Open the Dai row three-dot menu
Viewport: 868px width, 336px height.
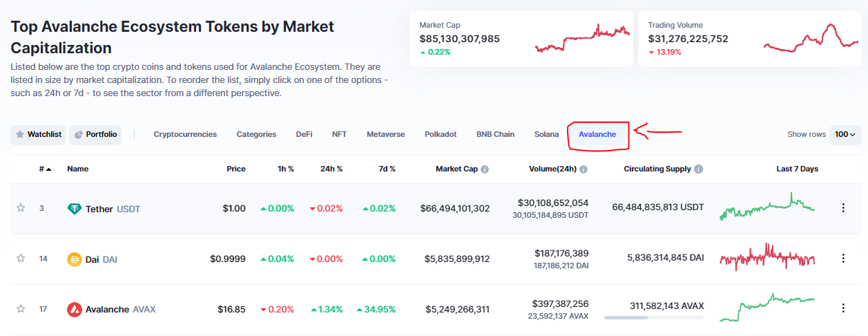[x=842, y=259]
